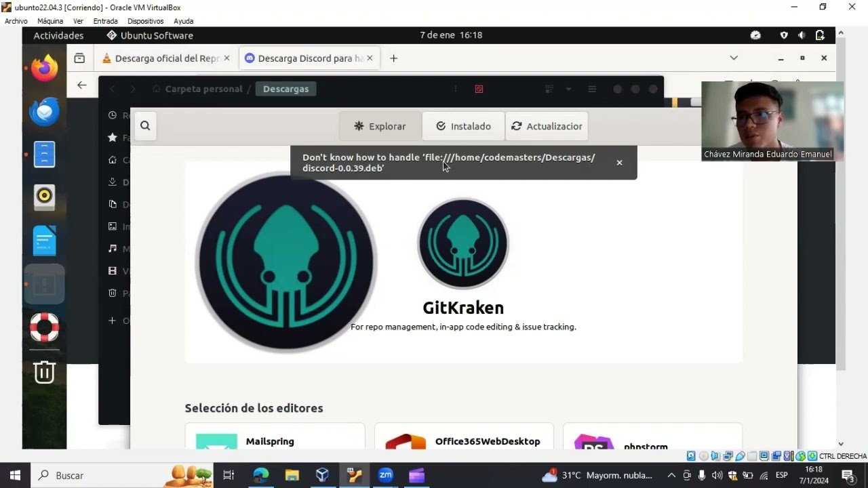Open the GNOME system status menu
This screenshot has height=488, width=868.
tap(802, 35)
